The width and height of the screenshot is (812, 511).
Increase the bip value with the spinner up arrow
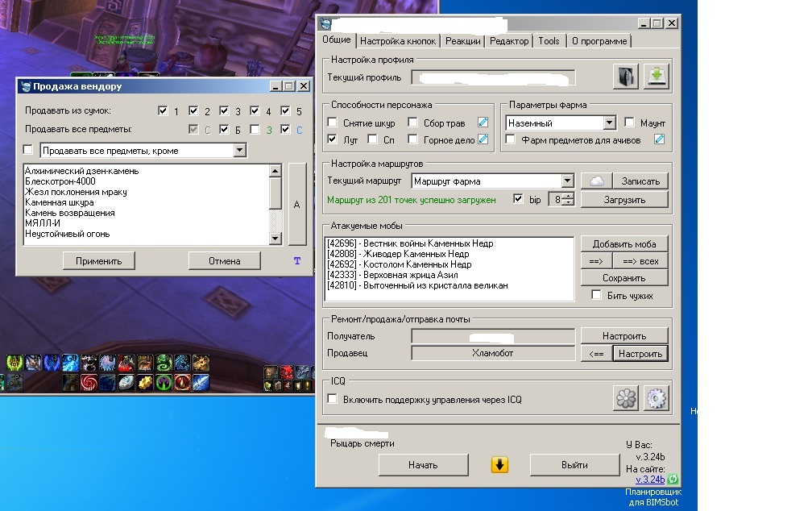pos(568,196)
